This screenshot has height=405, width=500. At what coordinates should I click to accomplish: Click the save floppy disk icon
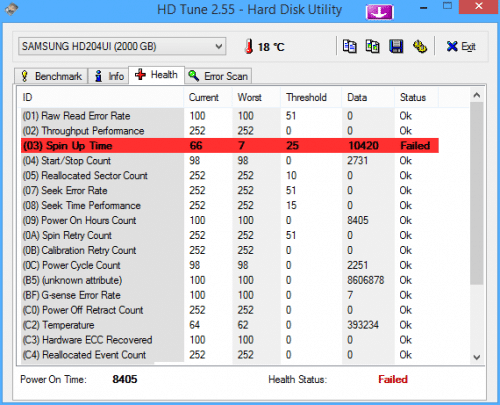point(396,46)
